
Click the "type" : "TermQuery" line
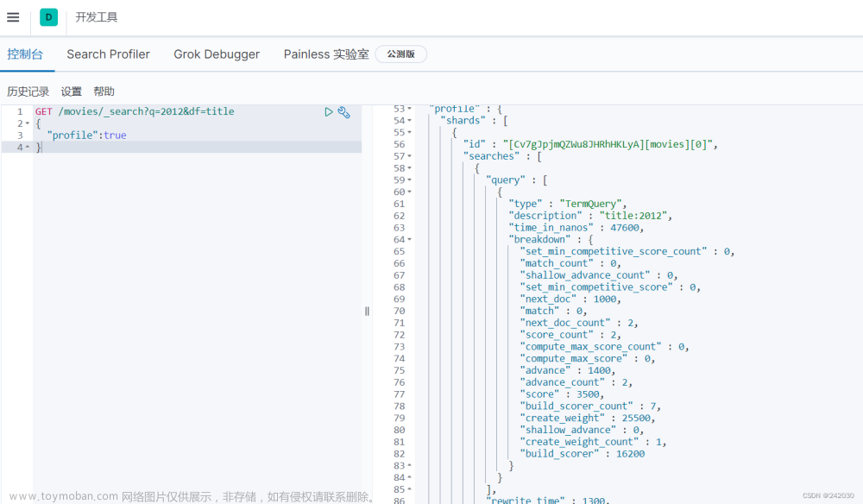click(568, 205)
